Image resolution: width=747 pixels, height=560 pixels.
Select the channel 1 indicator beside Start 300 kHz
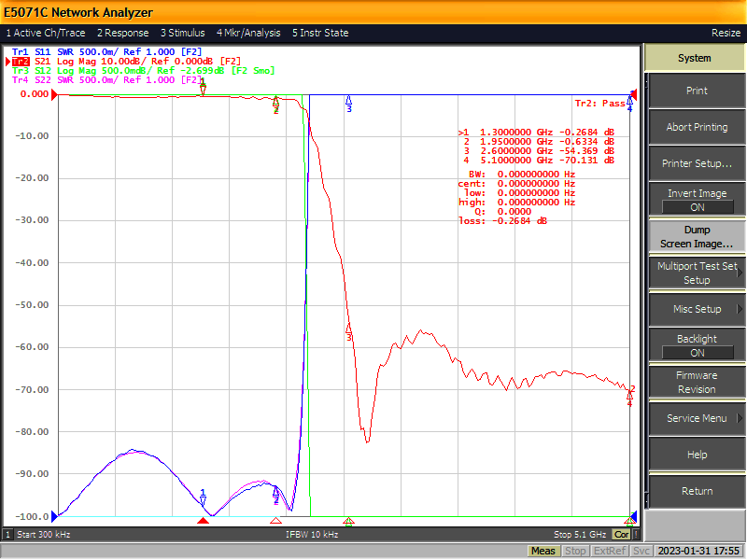click(x=7, y=534)
